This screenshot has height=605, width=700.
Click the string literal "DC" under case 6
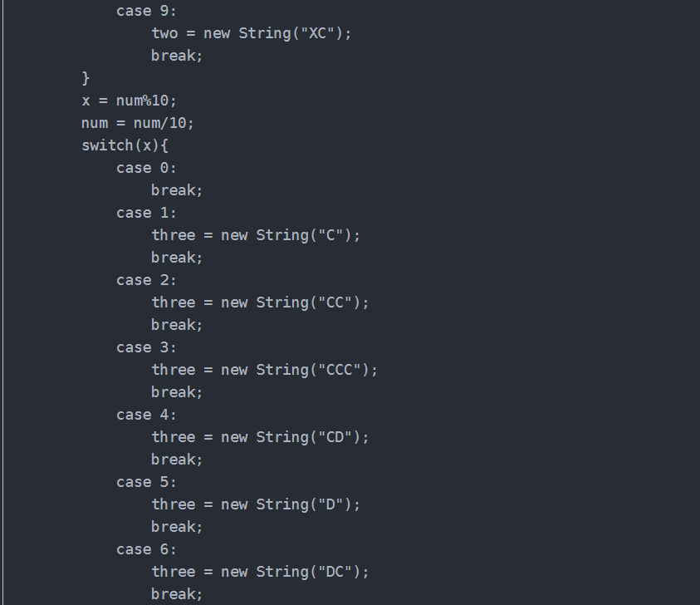click(339, 572)
